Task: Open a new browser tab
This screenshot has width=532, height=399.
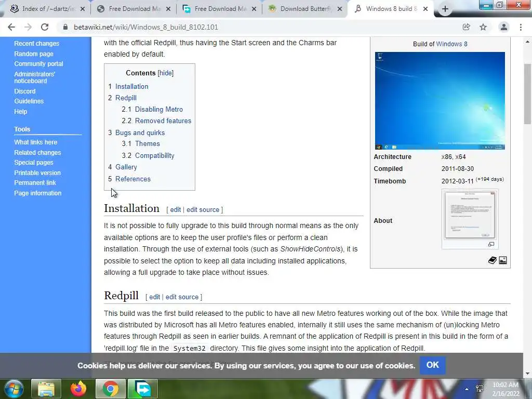Action: [445, 9]
